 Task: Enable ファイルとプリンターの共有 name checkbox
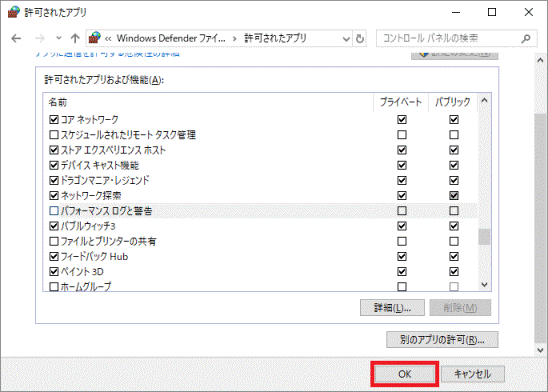tap(54, 241)
